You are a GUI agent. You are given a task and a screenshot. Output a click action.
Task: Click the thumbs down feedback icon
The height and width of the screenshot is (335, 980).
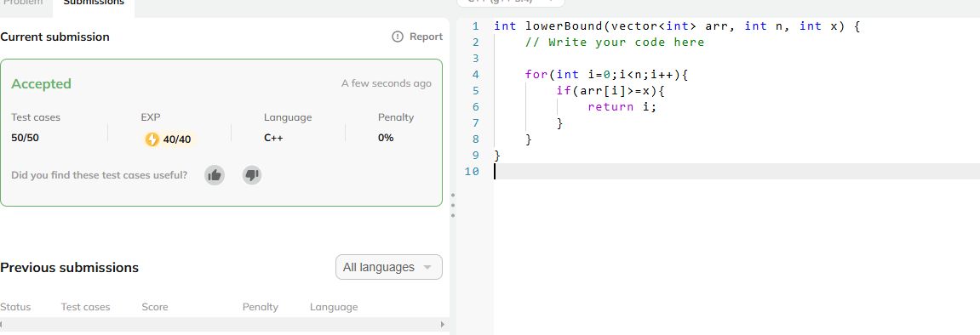tap(252, 175)
